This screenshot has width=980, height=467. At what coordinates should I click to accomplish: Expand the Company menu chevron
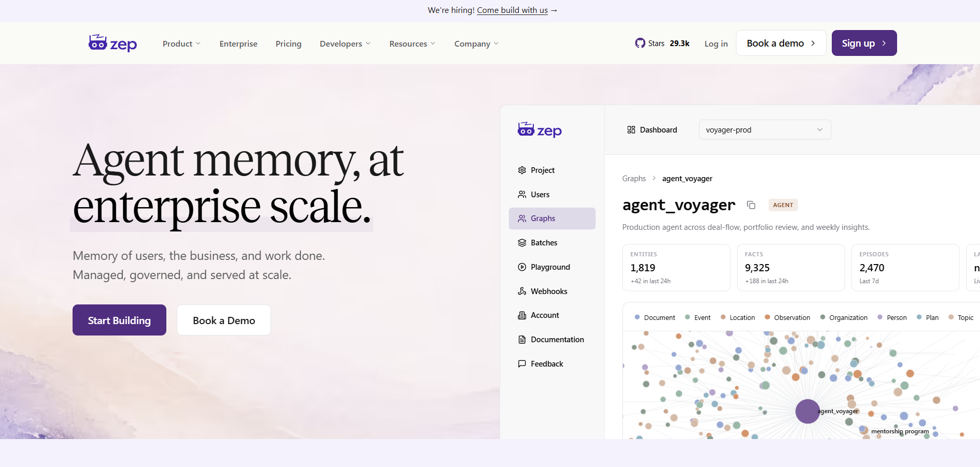coord(496,43)
